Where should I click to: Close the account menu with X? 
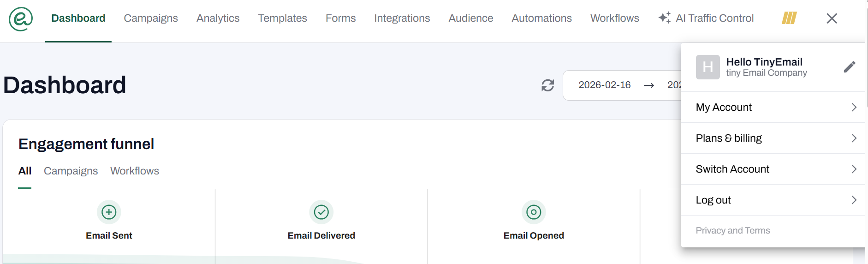coord(832,18)
